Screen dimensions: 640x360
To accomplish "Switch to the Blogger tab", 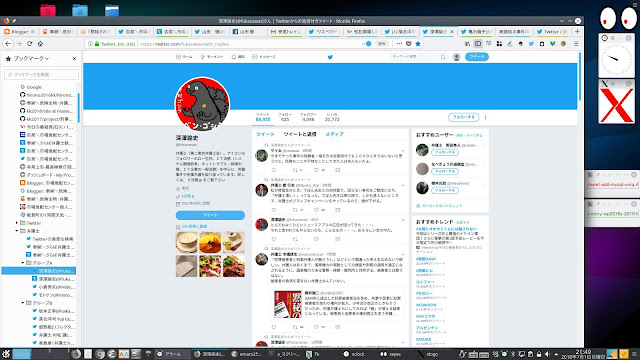I will (x=19, y=31).
